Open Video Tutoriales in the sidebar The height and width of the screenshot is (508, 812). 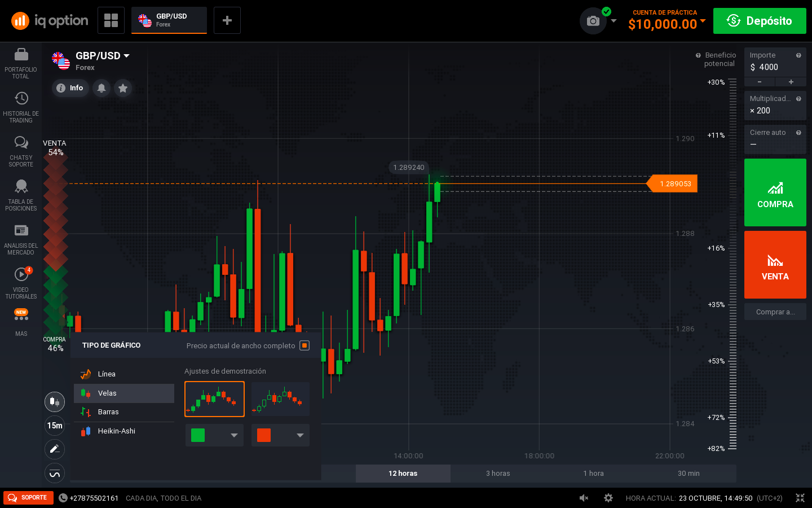tap(21, 283)
